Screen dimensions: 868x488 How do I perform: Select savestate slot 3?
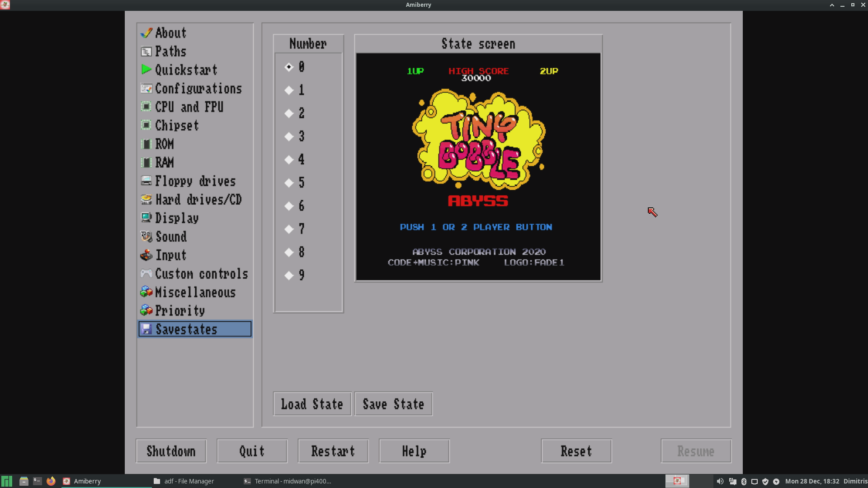pos(289,136)
